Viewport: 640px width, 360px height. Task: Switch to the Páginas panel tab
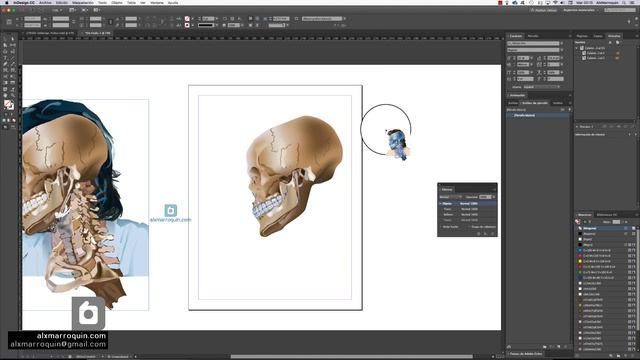pos(582,36)
